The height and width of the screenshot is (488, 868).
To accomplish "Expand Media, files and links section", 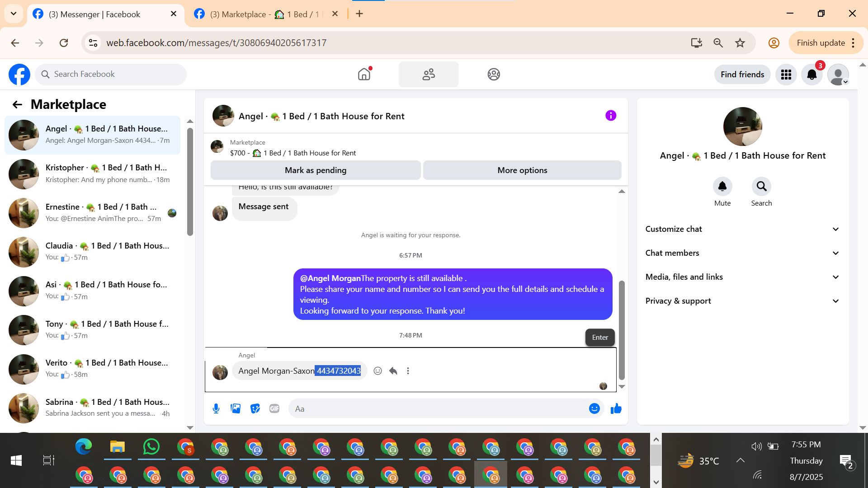I will point(742,277).
